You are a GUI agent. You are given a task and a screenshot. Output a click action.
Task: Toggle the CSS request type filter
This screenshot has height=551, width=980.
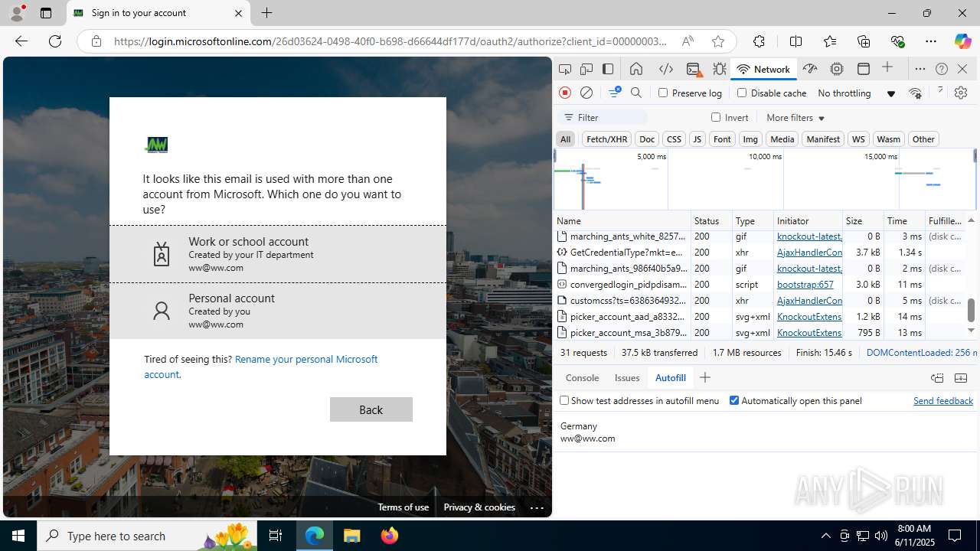(674, 139)
